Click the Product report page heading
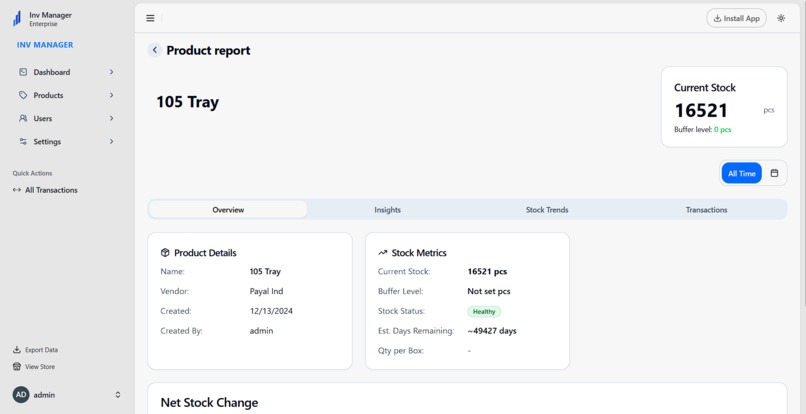This screenshot has height=414, width=806. (x=208, y=50)
